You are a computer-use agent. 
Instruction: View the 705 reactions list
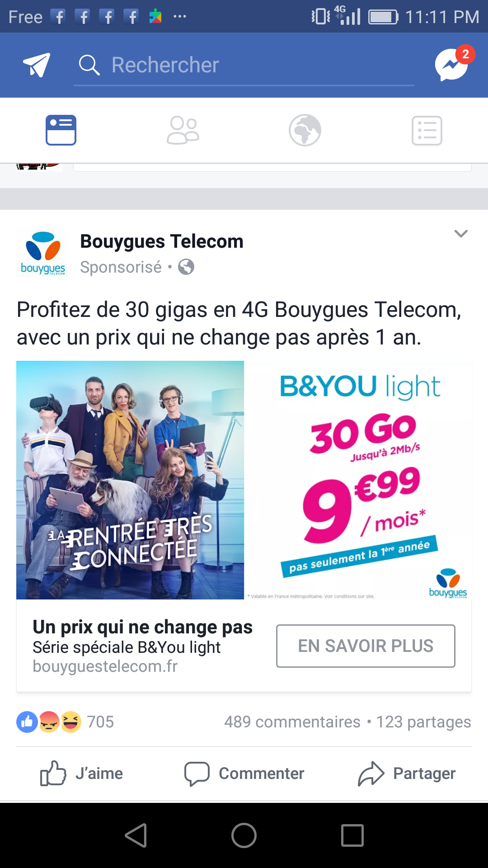[x=65, y=722]
